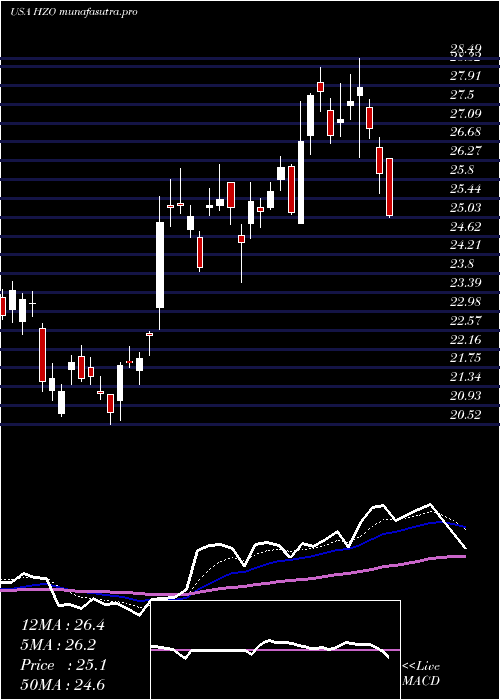Select the 21.75 price axis label

[x=466, y=358]
